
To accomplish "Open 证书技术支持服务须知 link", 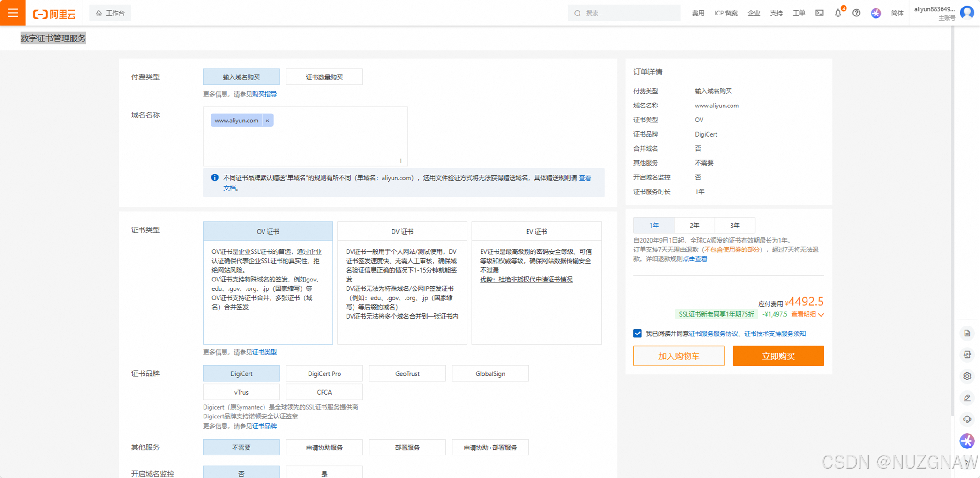I will [775, 334].
